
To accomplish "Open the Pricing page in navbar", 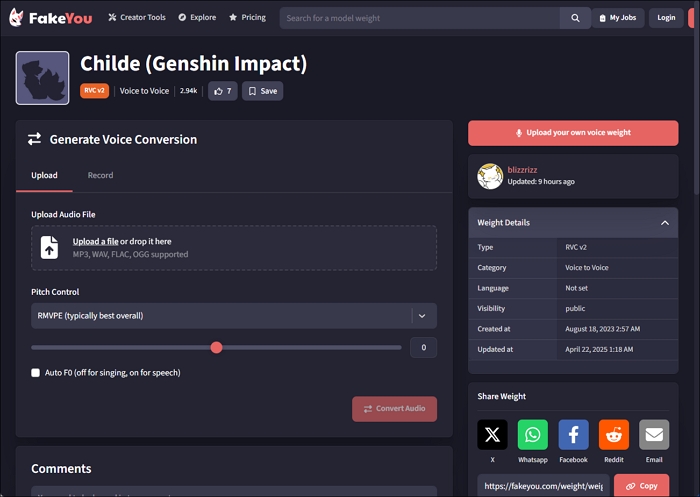I will (x=247, y=18).
